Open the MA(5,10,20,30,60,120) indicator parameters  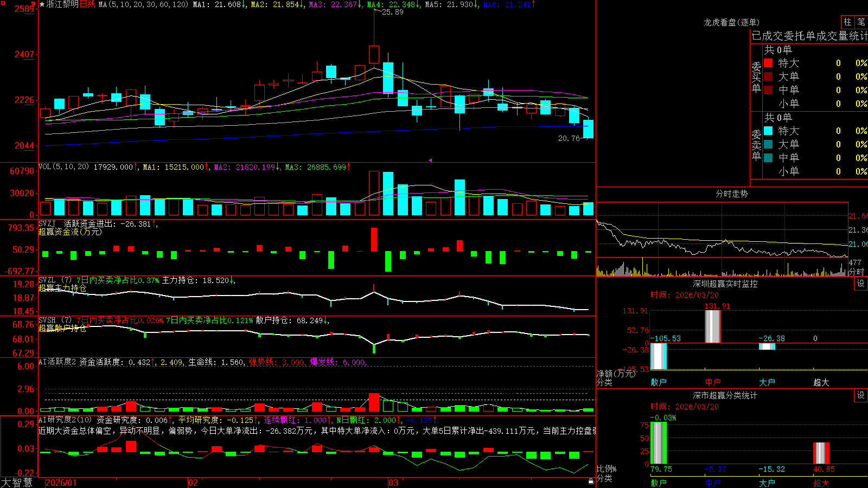point(143,4)
